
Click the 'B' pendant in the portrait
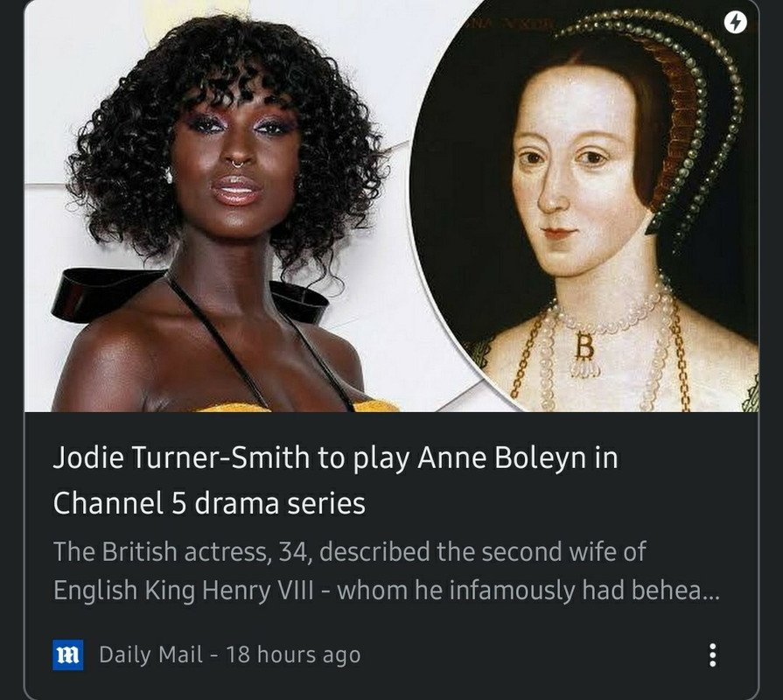(x=584, y=351)
